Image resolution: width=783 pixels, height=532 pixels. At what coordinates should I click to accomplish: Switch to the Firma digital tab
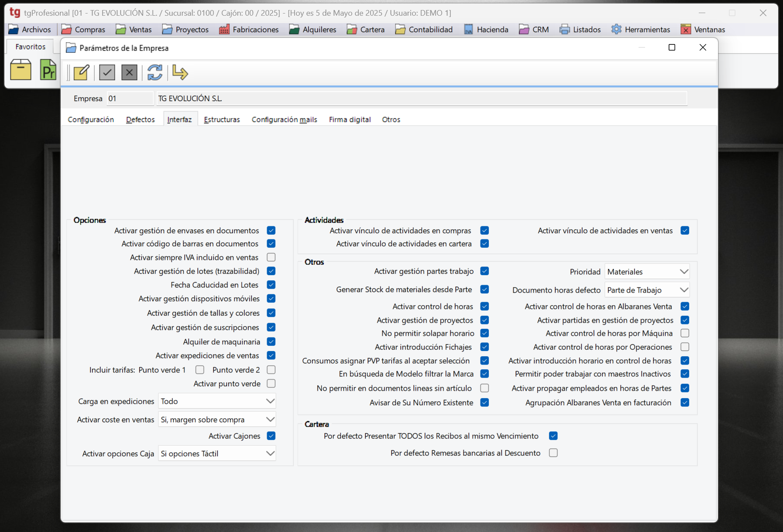click(x=350, y=119)
